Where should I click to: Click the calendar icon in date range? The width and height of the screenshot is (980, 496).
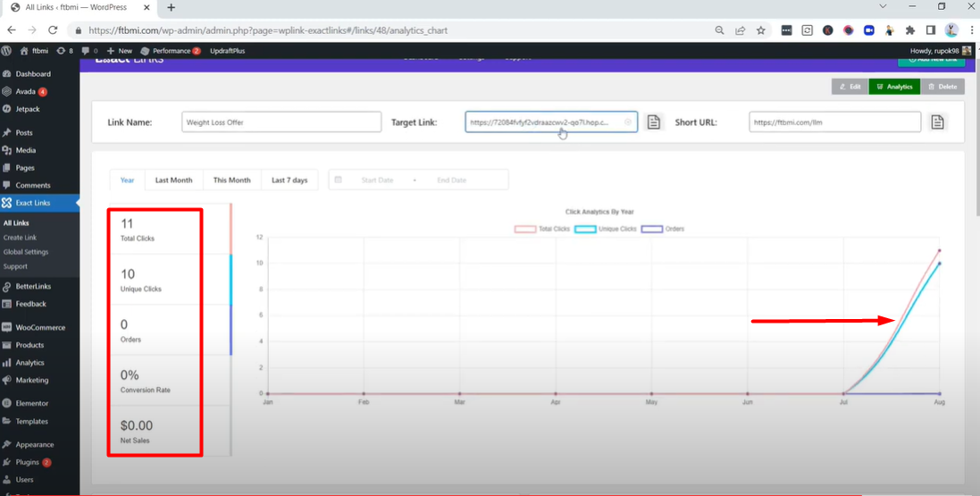coord(338,180)
